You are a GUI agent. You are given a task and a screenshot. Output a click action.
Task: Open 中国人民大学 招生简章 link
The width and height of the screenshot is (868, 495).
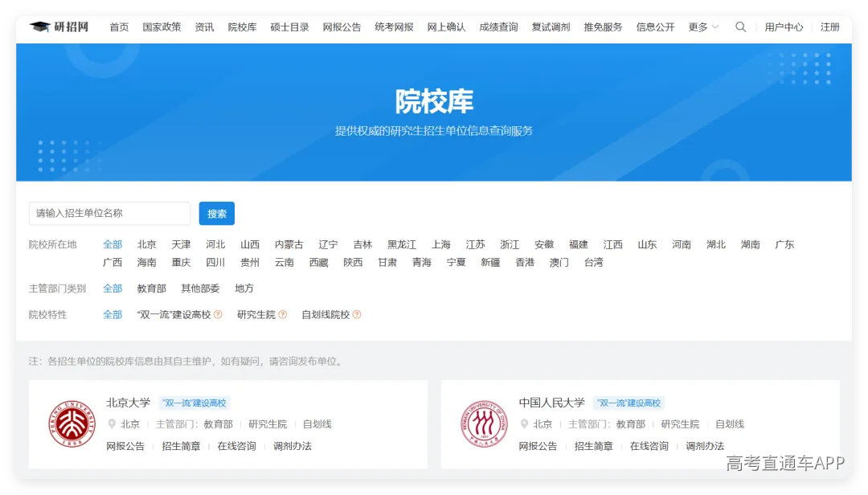[x=593, y=446]
